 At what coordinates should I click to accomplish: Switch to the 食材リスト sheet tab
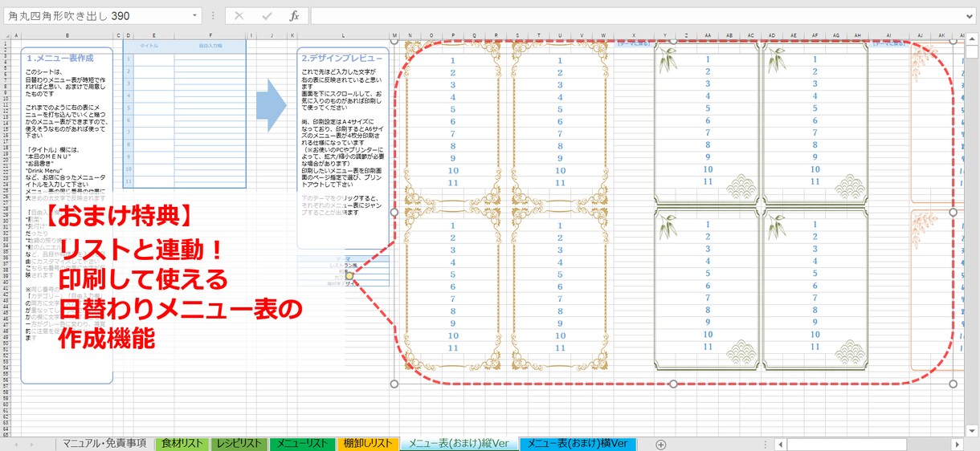(182, 444)
